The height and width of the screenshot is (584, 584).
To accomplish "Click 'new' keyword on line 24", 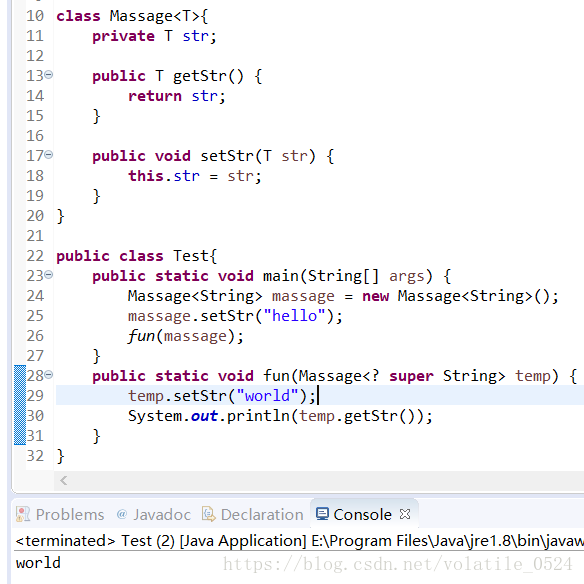I will [x=375, y=296].
